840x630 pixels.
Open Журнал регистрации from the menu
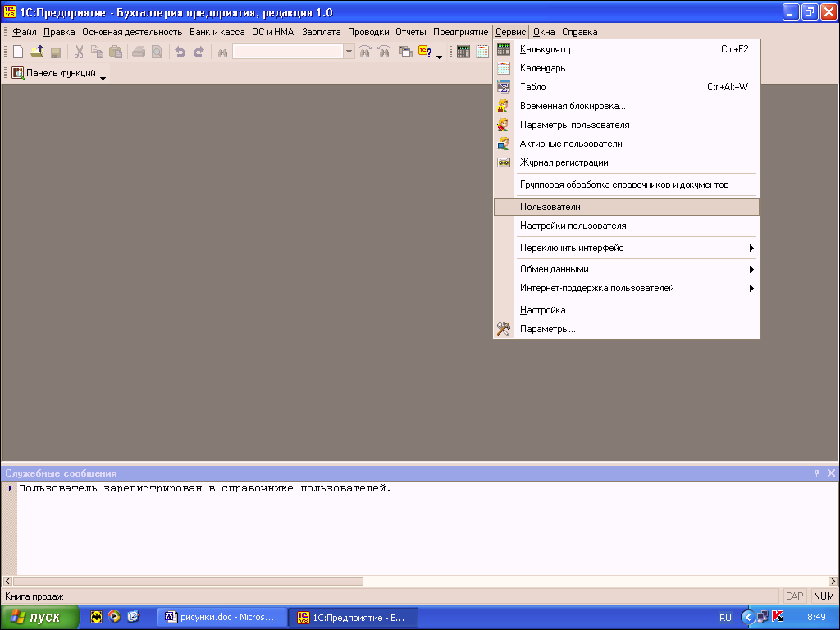(564, 162)
